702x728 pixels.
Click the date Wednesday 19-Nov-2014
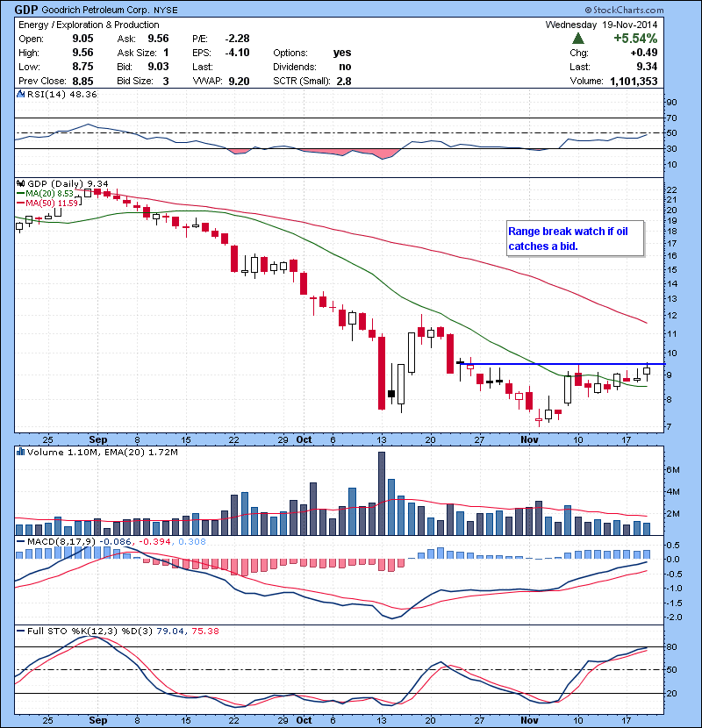[x=601, y=25]
